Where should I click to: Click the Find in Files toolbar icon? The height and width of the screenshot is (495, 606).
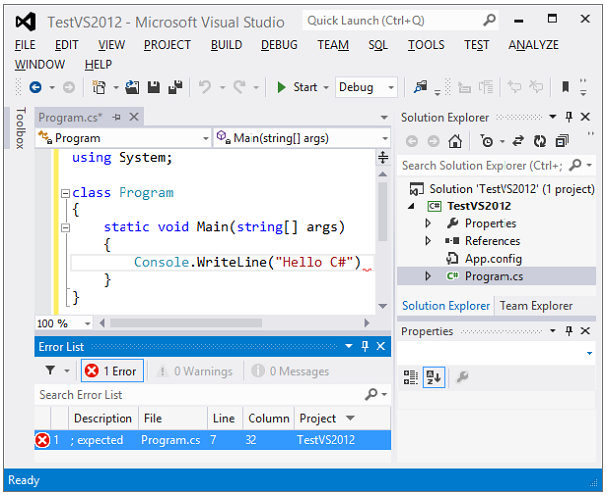pyautogui.click(x=421, y=87)
